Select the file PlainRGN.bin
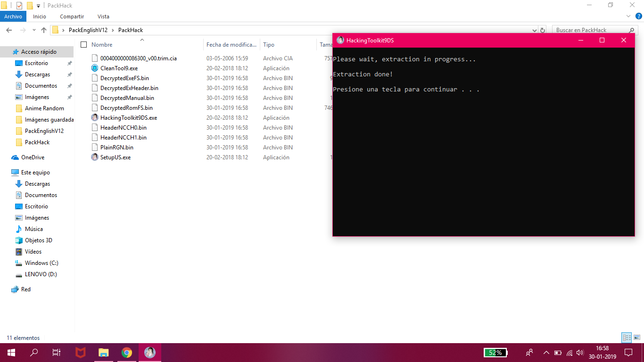The height and width of the screenshot is (362, 644). click(117, 148)
